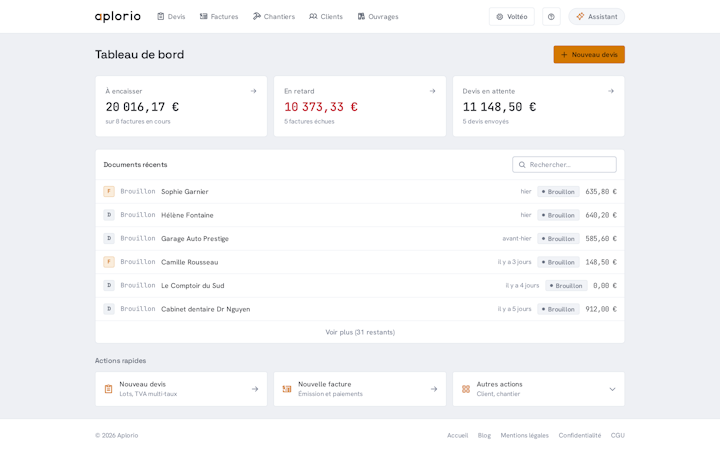Open the Blog footer link
Viewport: 720px width, 450px height.
(x=484, y=435)
